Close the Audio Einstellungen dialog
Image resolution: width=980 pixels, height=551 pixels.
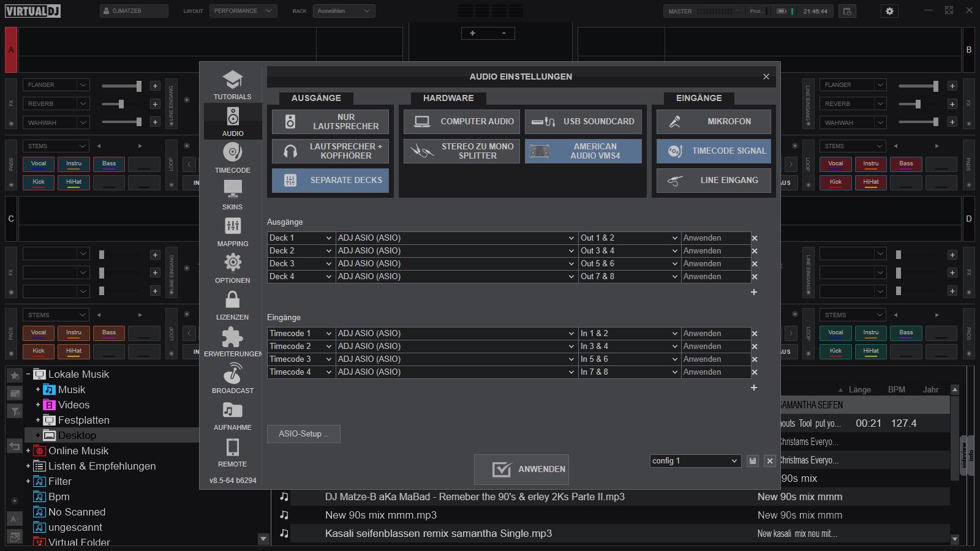tap(766, 77)
